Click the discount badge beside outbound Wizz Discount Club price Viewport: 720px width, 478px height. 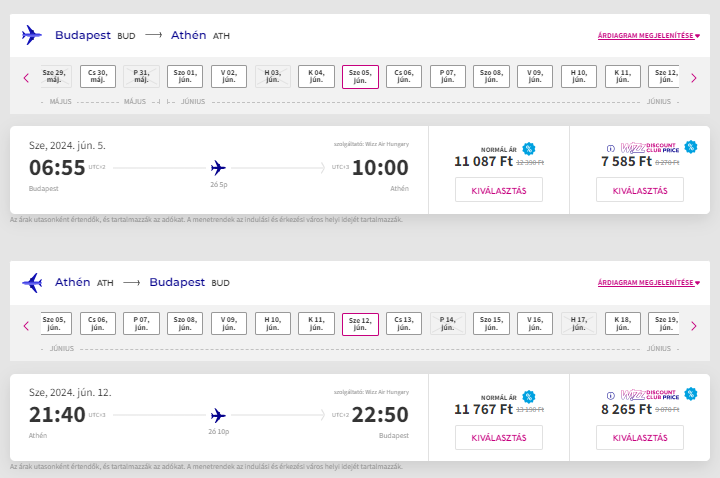click(691, 147)
